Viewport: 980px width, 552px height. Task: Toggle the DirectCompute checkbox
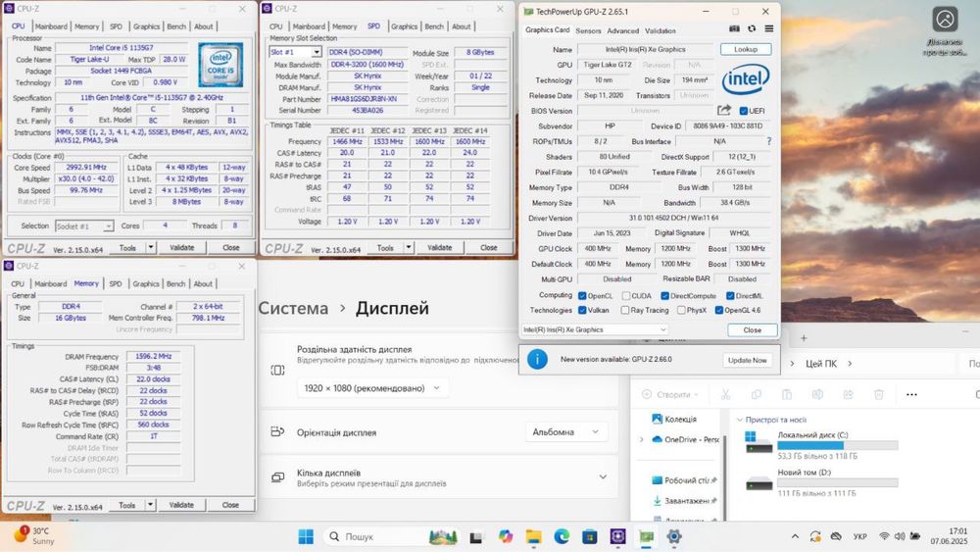point(665,296)
